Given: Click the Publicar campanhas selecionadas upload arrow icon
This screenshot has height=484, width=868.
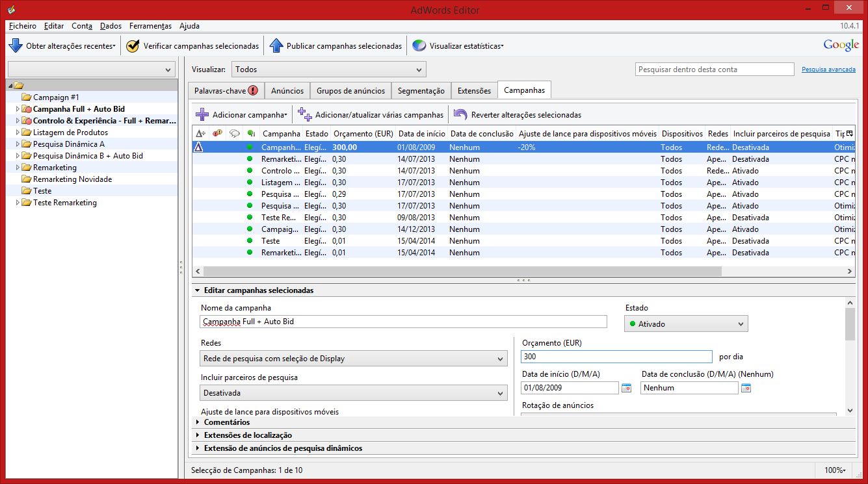Looking at the screenshot, I should tap(276, 46).
